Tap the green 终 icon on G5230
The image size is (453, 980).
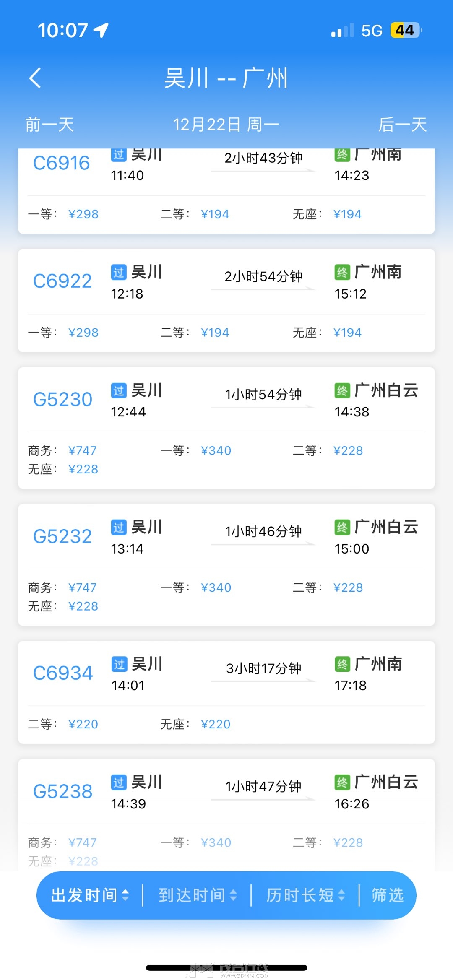tap(342, 391)
